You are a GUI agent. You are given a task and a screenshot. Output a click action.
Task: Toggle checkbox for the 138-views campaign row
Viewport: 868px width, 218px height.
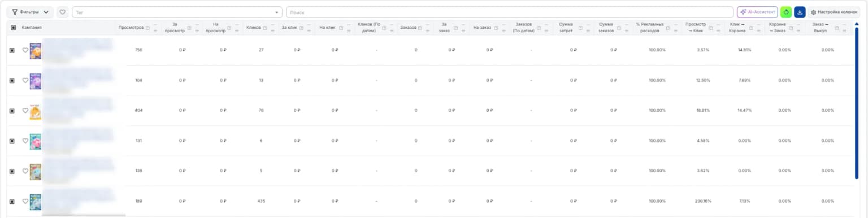click(12, 171)
